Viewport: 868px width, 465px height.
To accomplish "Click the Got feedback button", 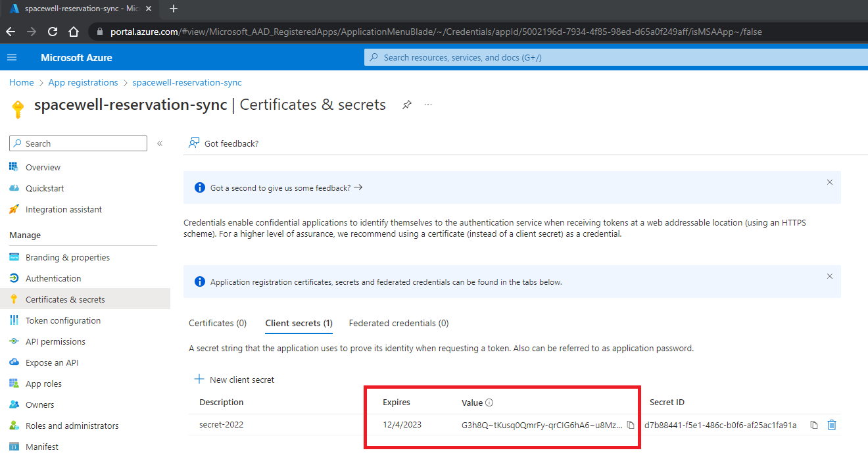I will pyautogui.click(x=224, y=143).
